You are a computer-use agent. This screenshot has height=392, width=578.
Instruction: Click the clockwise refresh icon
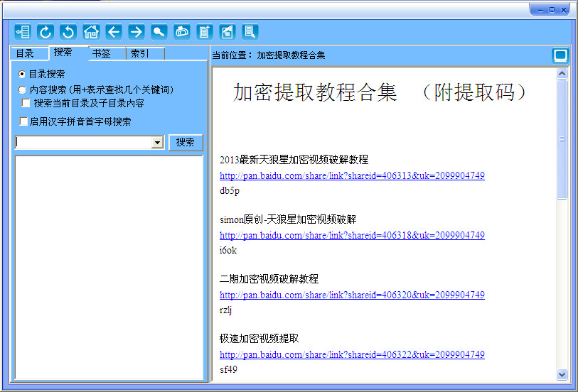tap(46, 32)
